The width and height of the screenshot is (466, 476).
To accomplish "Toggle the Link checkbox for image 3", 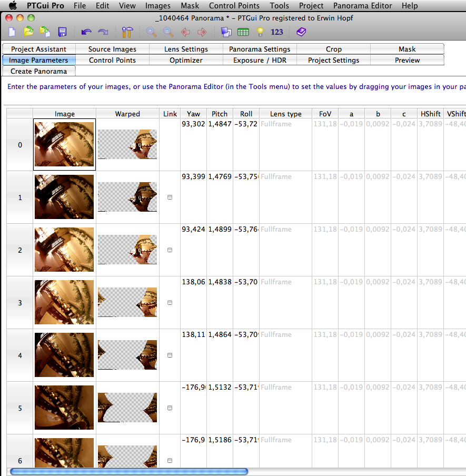I will pos(170,303).
